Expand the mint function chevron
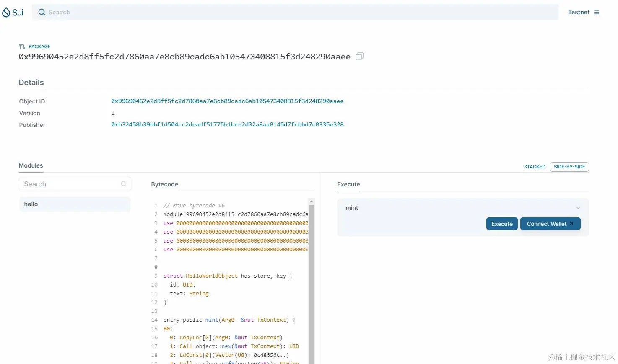Image resolution: width=618 pixels, height=364 pixels. [x=578, y=208]
